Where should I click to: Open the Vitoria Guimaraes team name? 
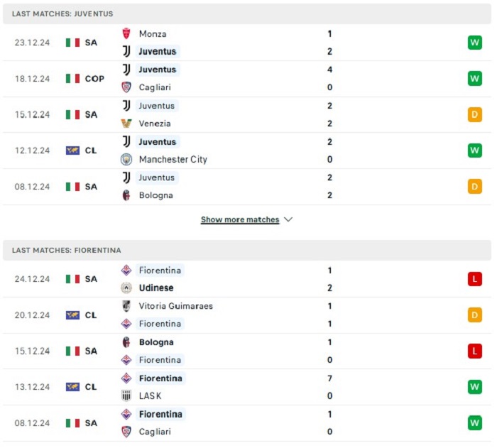(176, 306)
